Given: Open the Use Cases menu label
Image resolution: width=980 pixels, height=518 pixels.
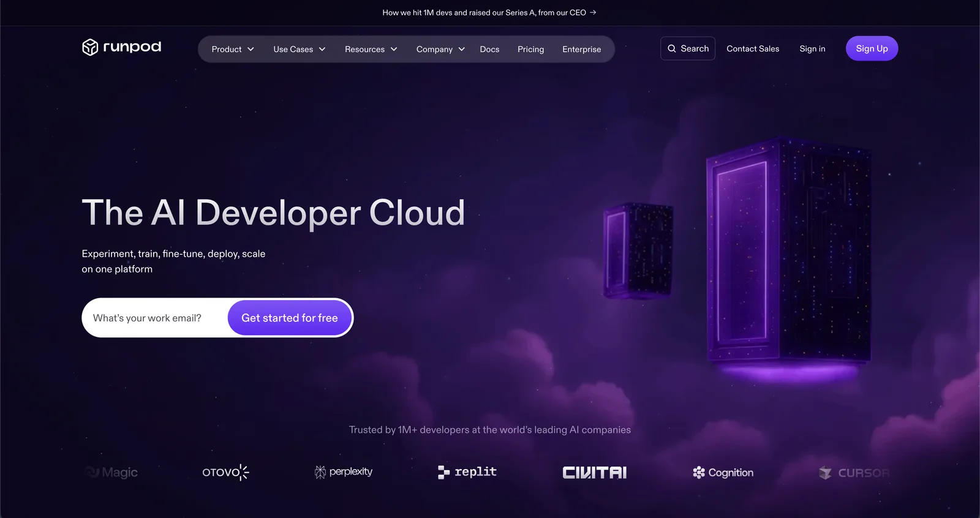Looking at the screenshot, I should coord(293,49).
